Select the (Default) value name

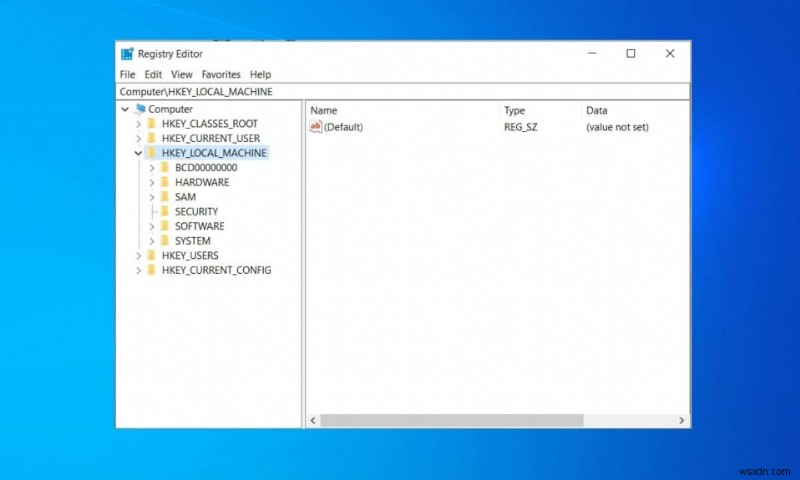343,127
